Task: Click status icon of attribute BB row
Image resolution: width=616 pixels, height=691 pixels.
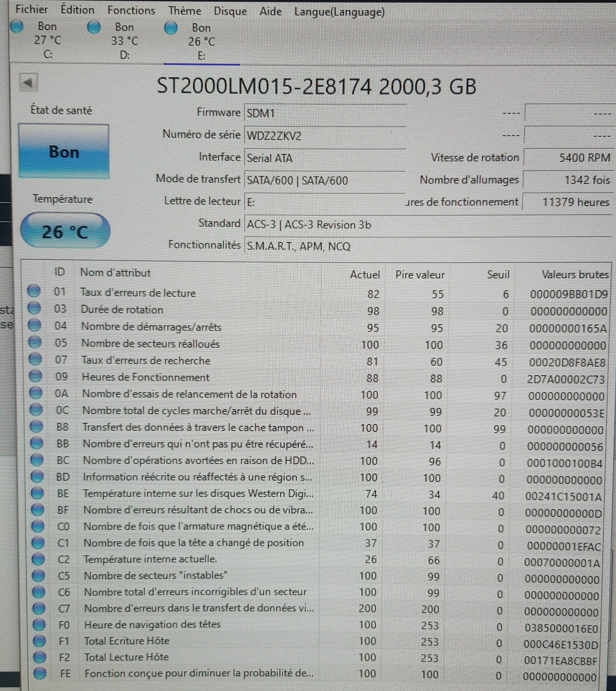Action: pyautogui.click(x=37, y=443)
